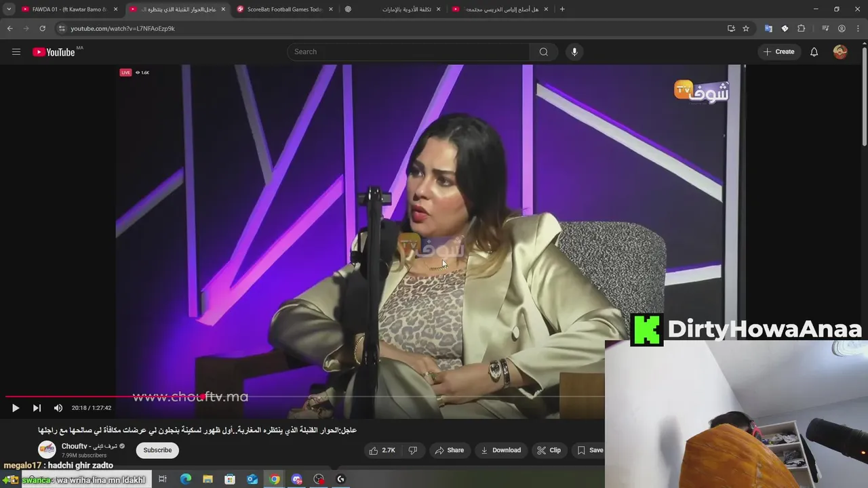Switch to هل أصلح إلياس الخريسي tab

point(500,9)
